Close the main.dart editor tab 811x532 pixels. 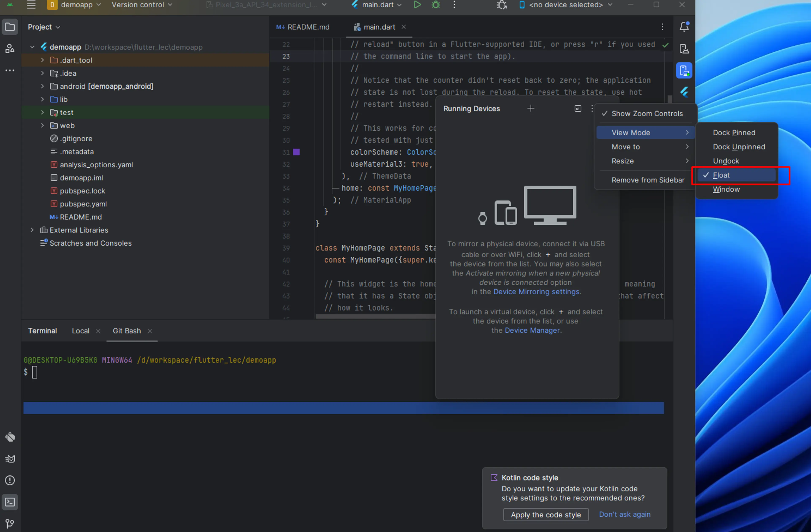403,27
